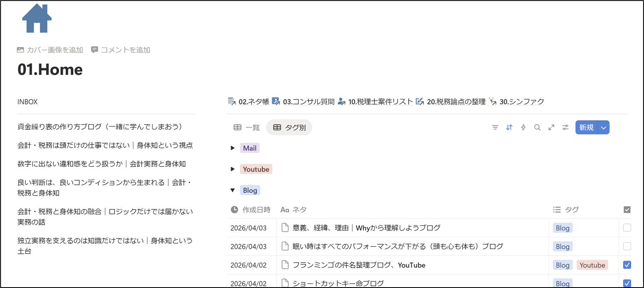Uncheck the フラミンゴの件名整理 row checkbox

click(x=627, y=265)
